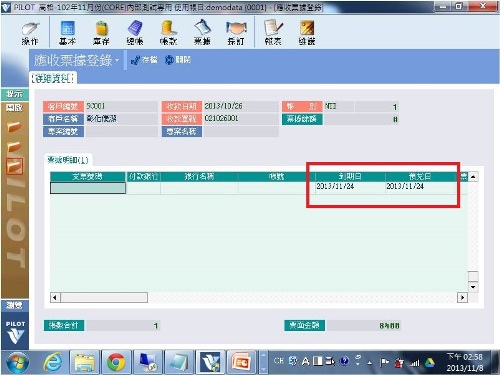The image size is (500, 375).
Task: Open the handshake icon module in the toolbar
Action: pos(236,33)
